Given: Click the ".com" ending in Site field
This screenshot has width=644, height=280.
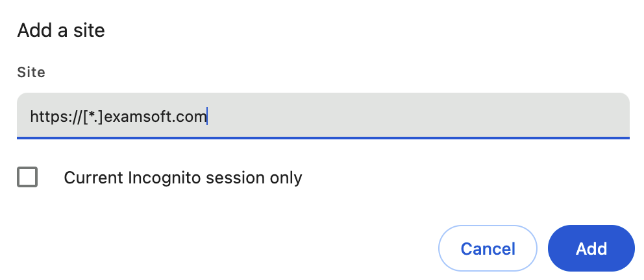Looking at the screenshot, I should [x=190, y=117].
